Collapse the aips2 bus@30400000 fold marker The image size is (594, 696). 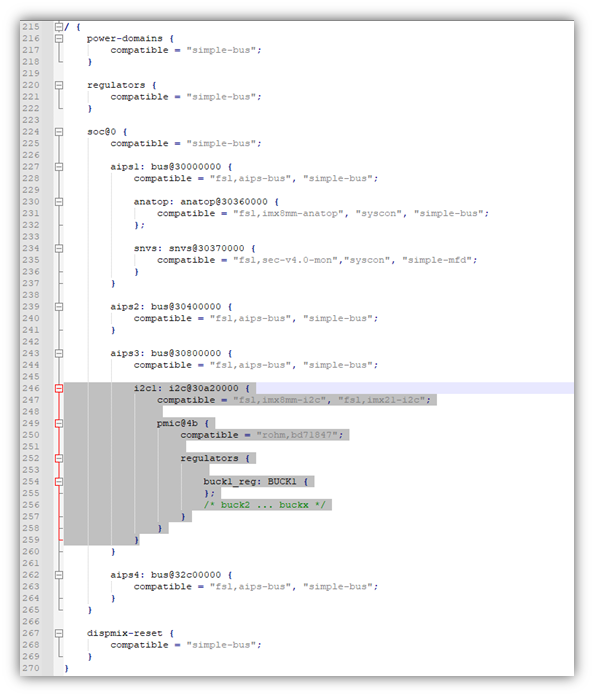[59, 307]
